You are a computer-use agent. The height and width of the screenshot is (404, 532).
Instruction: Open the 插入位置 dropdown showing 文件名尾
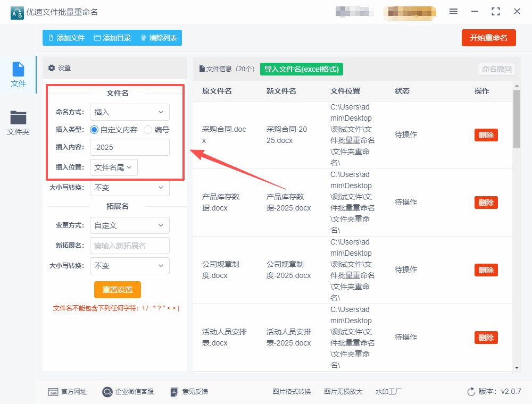coord(113,167)
